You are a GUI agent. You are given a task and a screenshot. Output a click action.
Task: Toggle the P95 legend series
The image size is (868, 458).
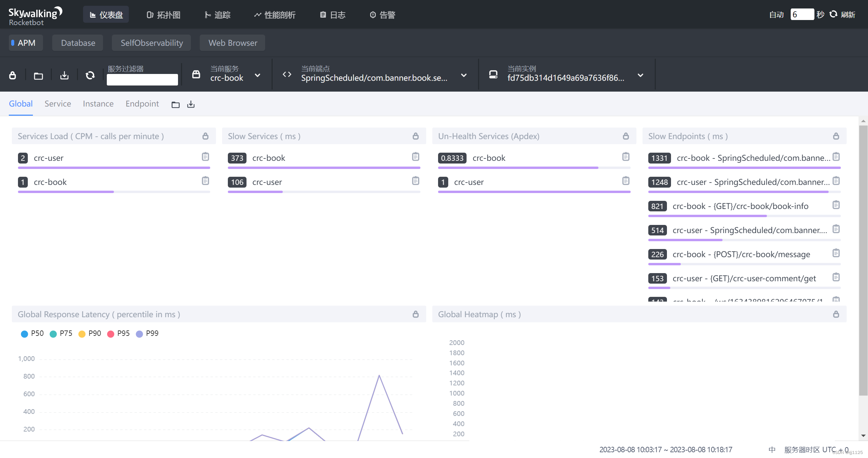click(x=118, y=333)
